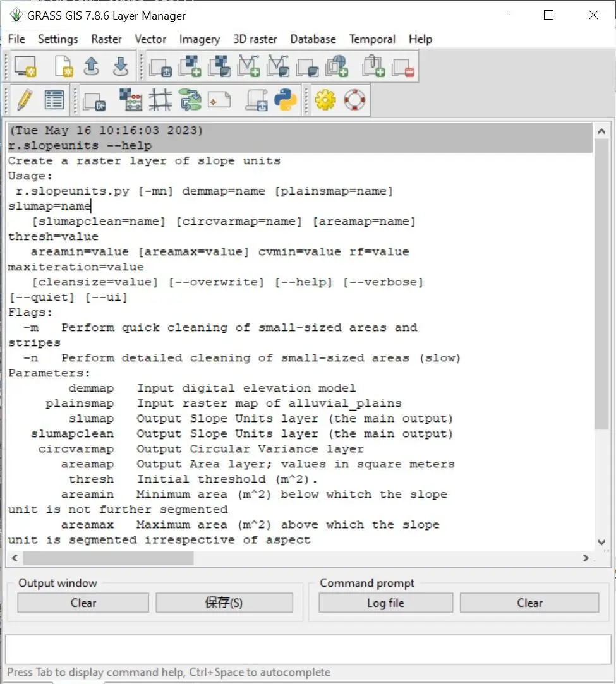Image resolution: width=616 pixels, height=684 pixels.
Task: Clear the Output window
Action: pyautogui.click(x=83, y=603)
